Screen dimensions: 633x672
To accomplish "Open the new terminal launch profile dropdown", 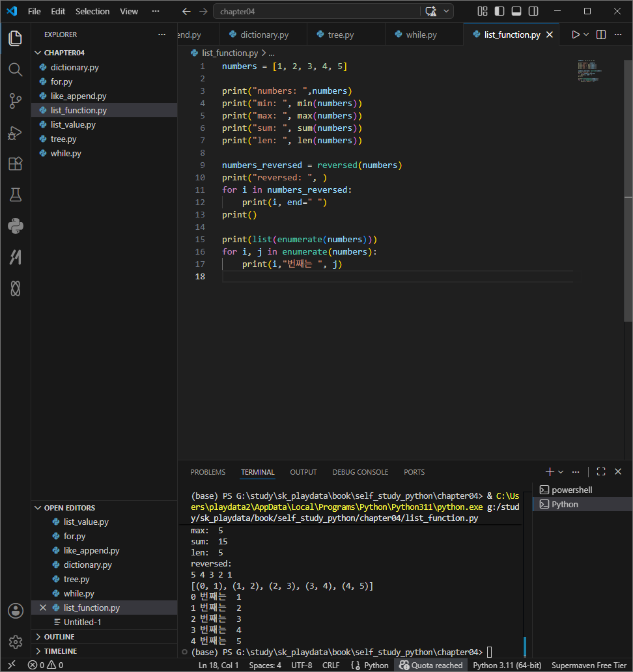I will (x=561, y=472).
